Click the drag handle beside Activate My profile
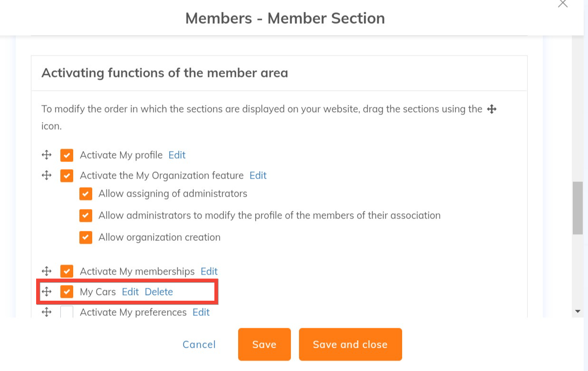The width and height of the screenshot is (588, 371). [47, 155]
